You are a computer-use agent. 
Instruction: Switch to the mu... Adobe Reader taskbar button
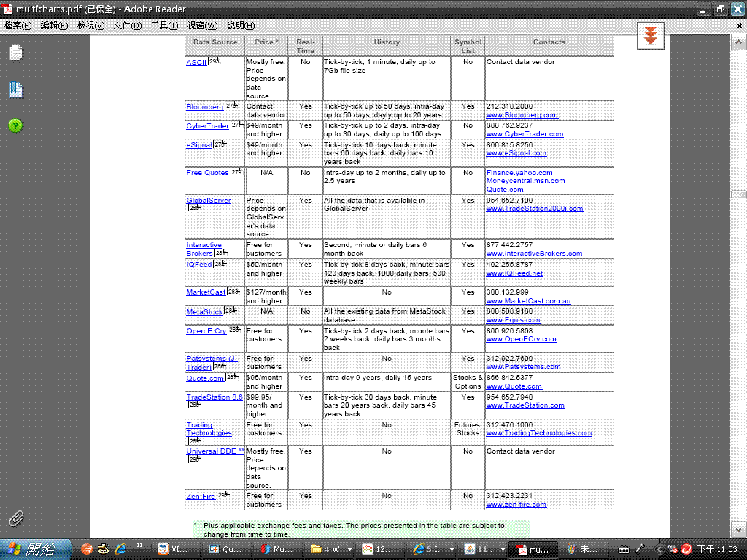point(533,550)
